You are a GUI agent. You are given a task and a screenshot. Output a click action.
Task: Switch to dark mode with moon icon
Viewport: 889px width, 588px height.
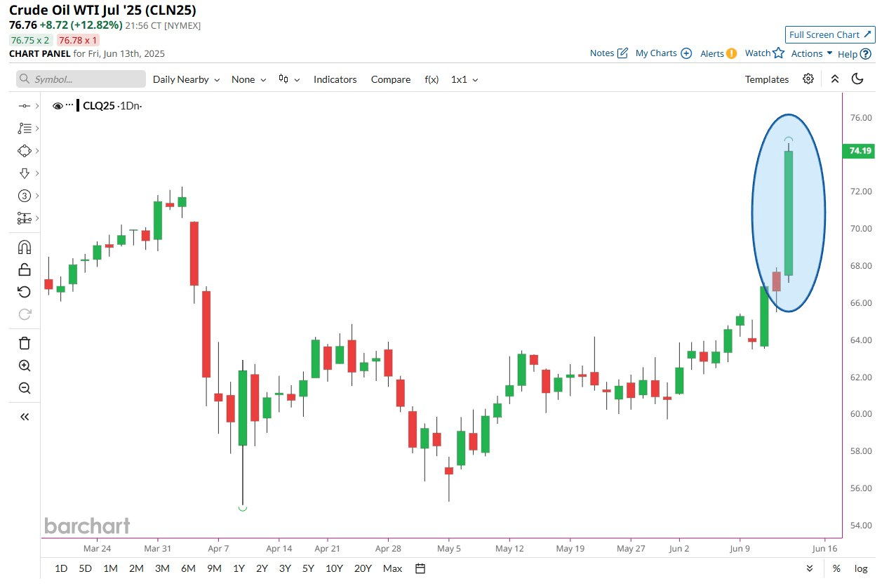[x=857, y=79]
